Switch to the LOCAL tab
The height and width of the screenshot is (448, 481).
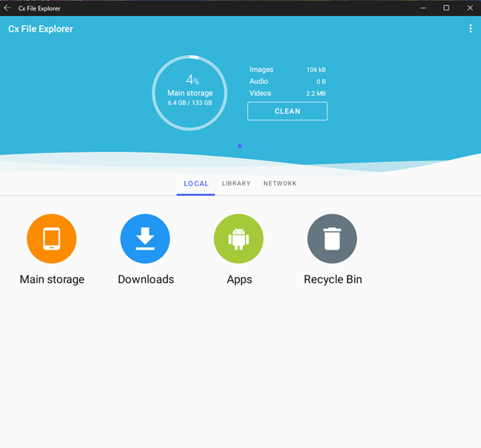[x=196, y=184]
